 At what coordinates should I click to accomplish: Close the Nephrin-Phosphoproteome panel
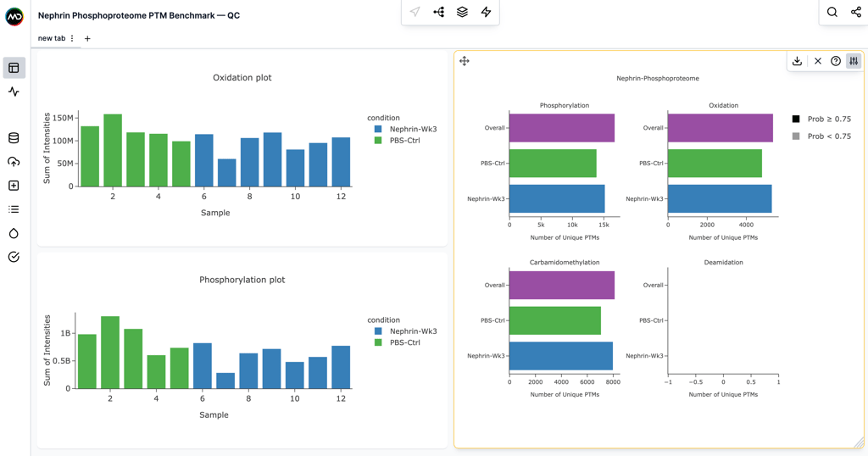click(x=818, y=61)
